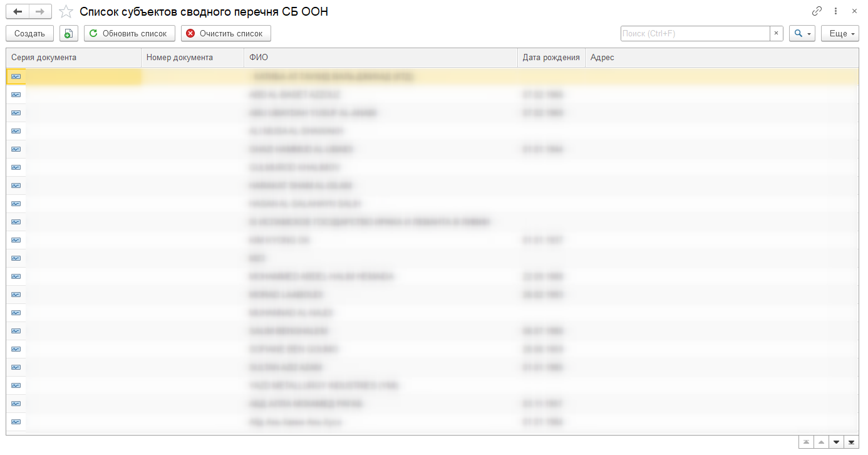Open the three-dots window menu
This screenshot has height=455, width=868.
click(835, 11)
